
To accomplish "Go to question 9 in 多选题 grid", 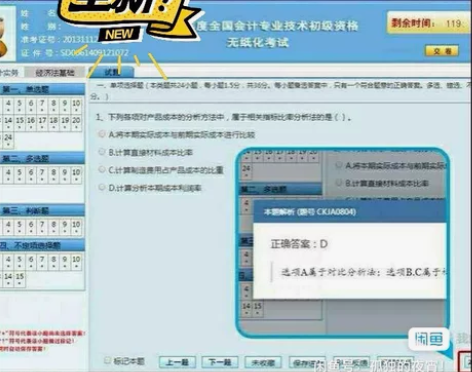I will 65,175.
